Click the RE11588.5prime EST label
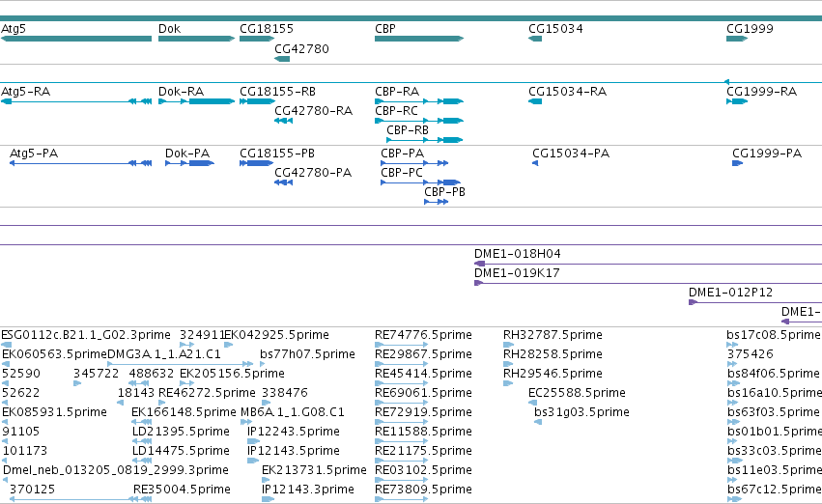This screenshot has width=822, height=504. point(424,432)
